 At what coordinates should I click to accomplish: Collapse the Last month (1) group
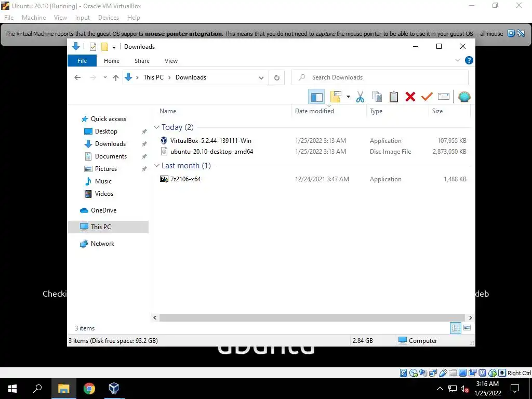click(156, 166)
